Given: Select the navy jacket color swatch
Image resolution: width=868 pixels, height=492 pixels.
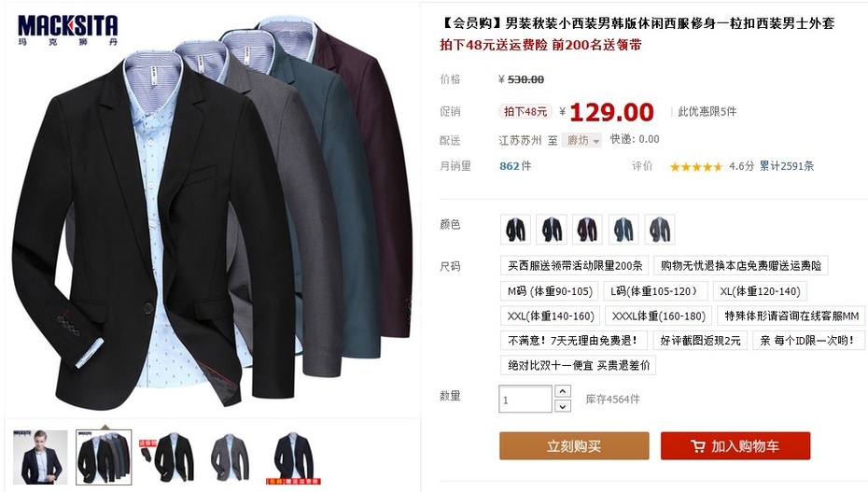Looking at the screenshot, I should tap(552, 229).
